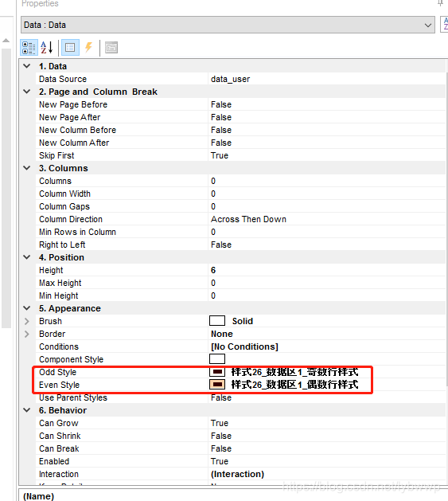Collapse the 3. Columns category
The image size is (448, 501).
27,168
